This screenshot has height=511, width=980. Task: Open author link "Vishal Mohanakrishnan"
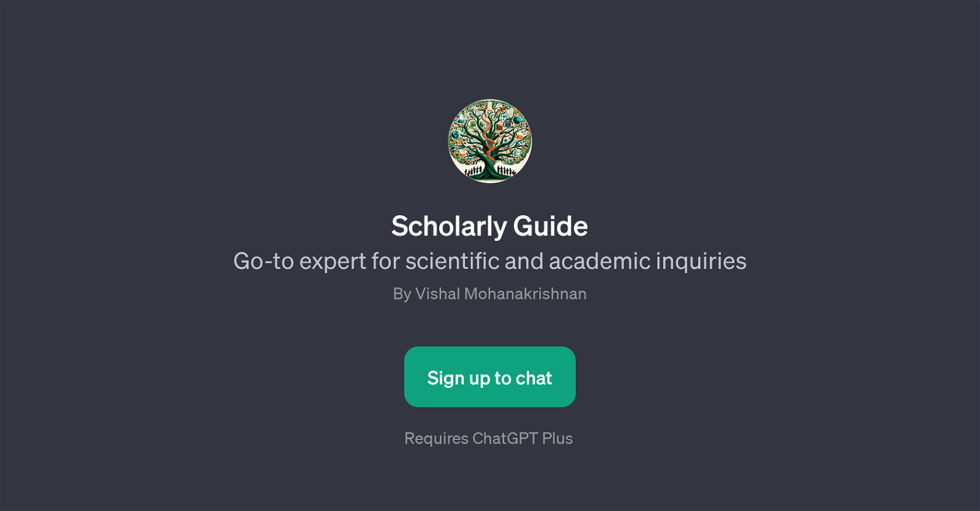click(x=500, y=294)
